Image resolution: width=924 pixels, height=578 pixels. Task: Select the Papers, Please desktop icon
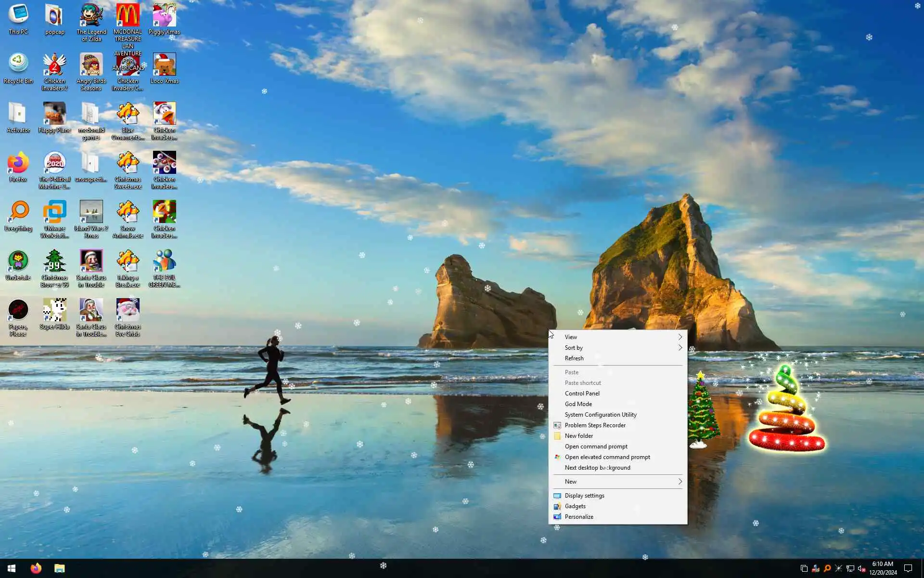point(18,311)
